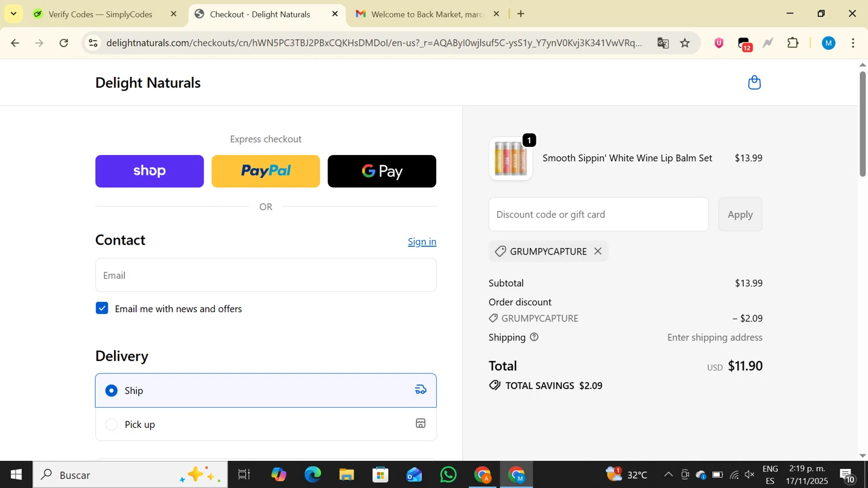The height and width of the screenshot is (488, 868).
Task: Open the extension with 12 badge
Action: coord(745,44)
